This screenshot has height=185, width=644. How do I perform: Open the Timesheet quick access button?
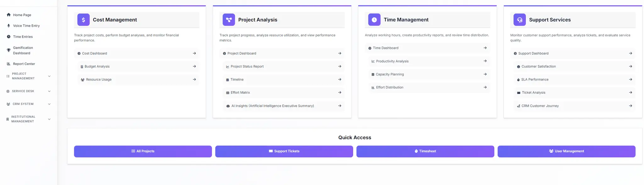tap(425, 151)
